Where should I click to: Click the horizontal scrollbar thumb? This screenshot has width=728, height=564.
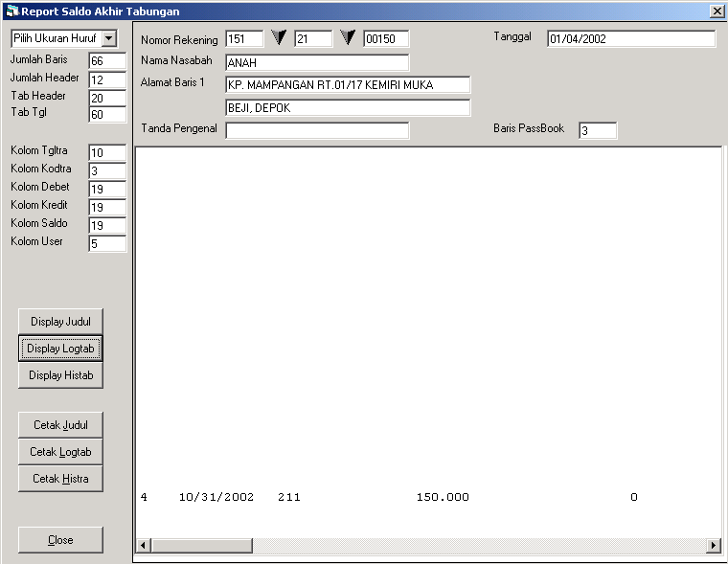(x=201, y=546)
